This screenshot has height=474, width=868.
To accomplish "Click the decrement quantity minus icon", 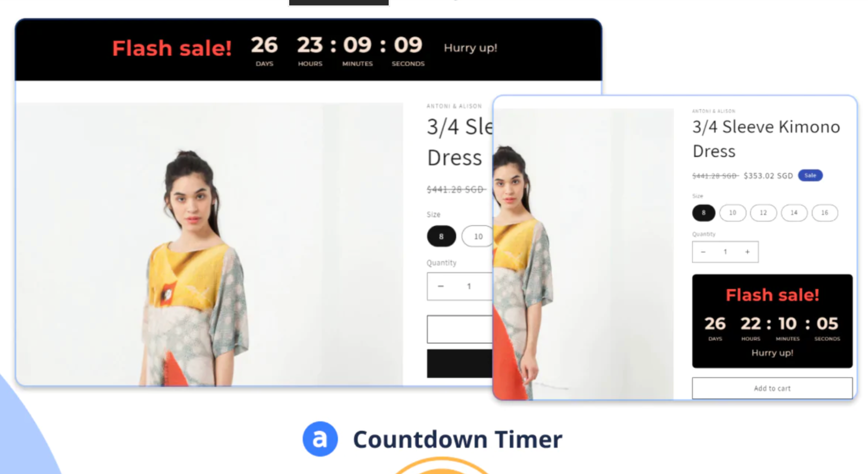I will coord(703,252).
